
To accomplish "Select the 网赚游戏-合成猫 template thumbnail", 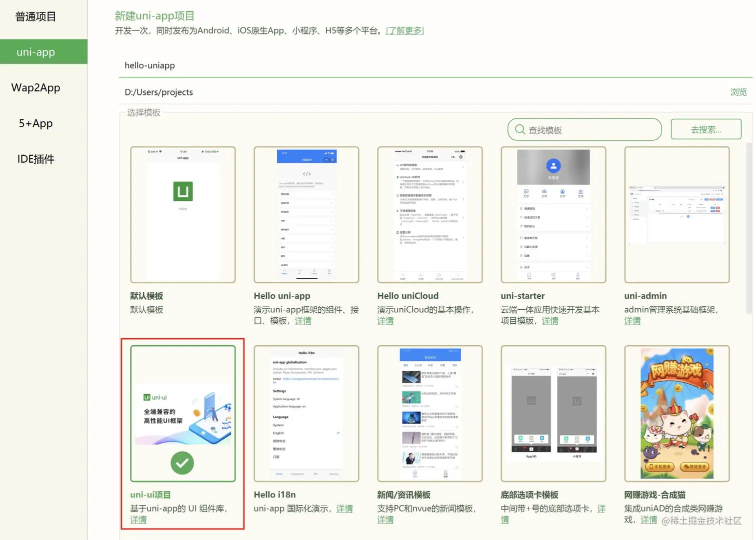I will tap(677, 414).
